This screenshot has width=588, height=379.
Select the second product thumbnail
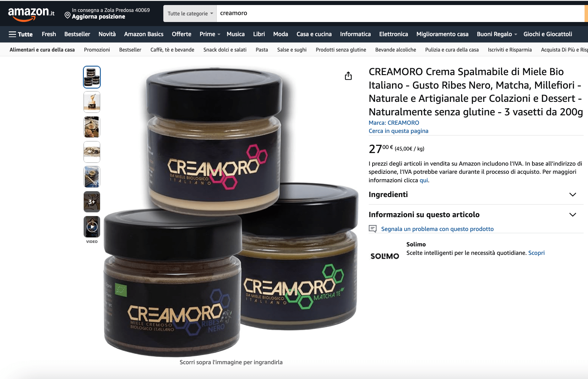coord(92,102)
